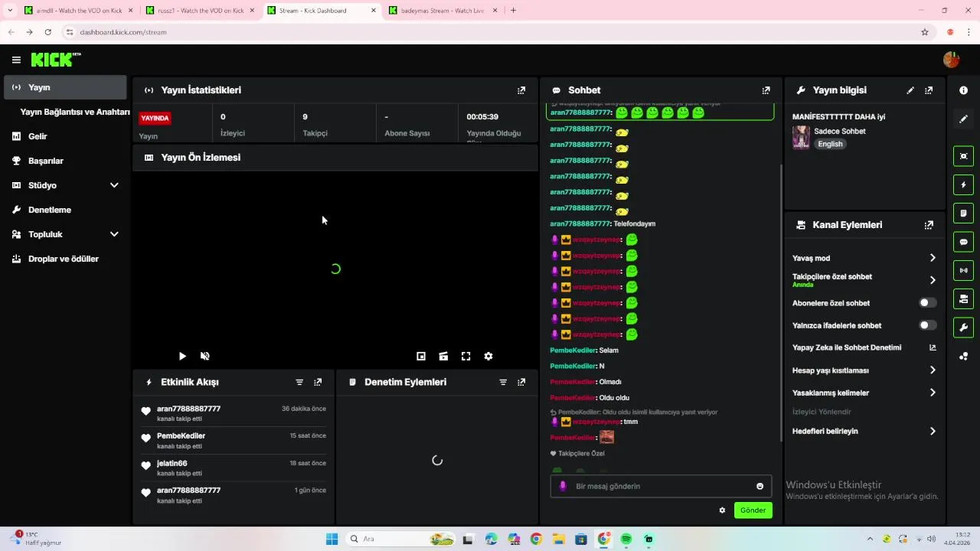Open Hesap yaşı kısıtlaması settings

pos(864,370)
